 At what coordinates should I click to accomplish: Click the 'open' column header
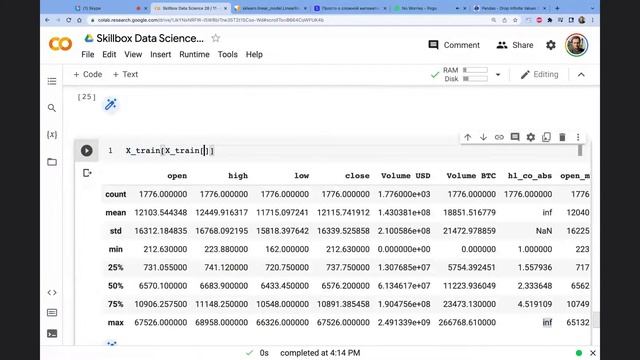pos(177,176)
